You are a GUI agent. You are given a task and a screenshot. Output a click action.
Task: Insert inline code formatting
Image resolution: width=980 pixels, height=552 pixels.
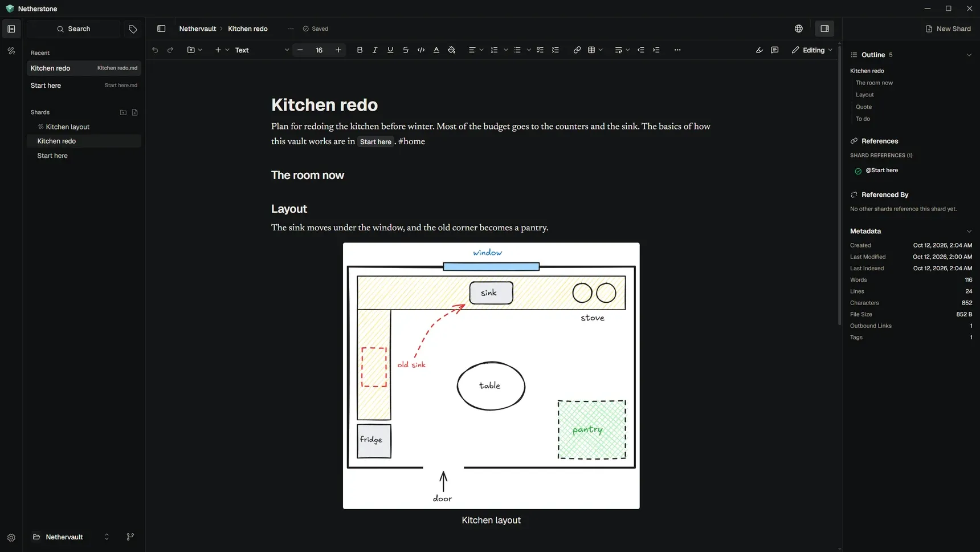pos(421,50)
